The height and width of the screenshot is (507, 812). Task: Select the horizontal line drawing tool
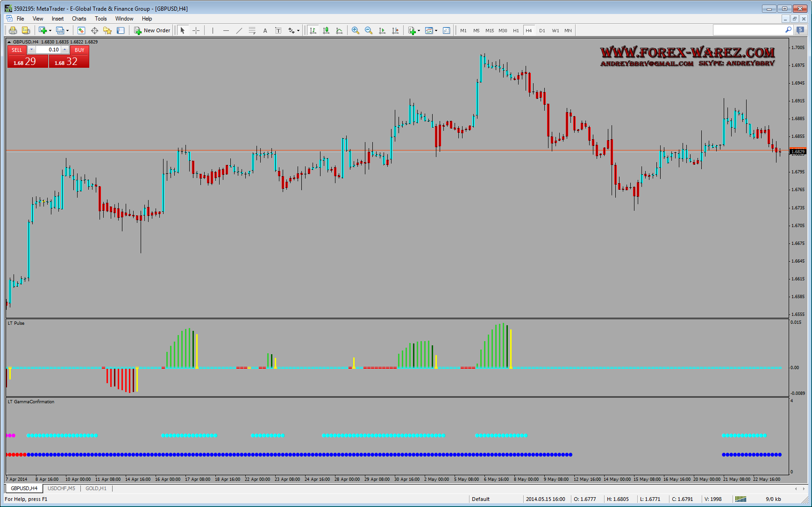(x=226, y=30)
